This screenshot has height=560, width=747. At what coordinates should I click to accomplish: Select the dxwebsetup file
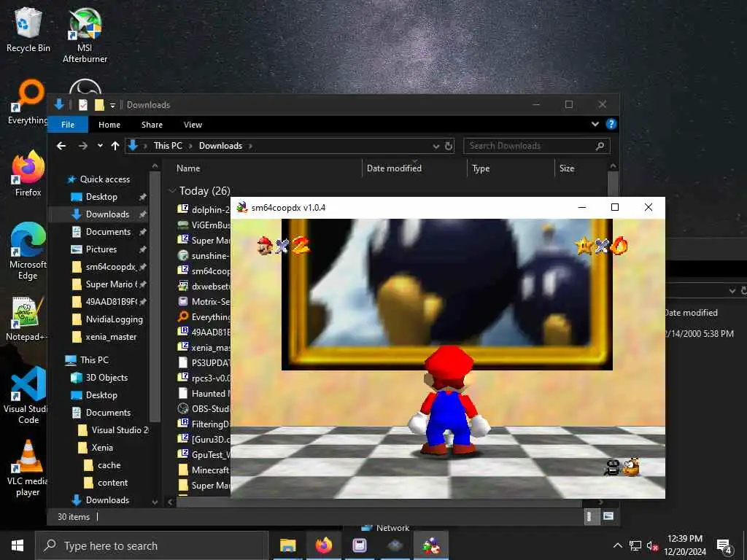point(204,286)
